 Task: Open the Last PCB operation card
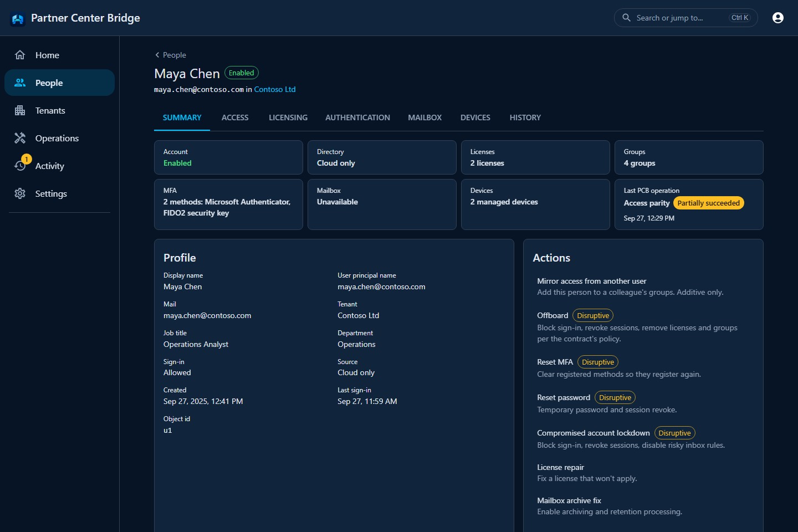click(x=689, y=204)
